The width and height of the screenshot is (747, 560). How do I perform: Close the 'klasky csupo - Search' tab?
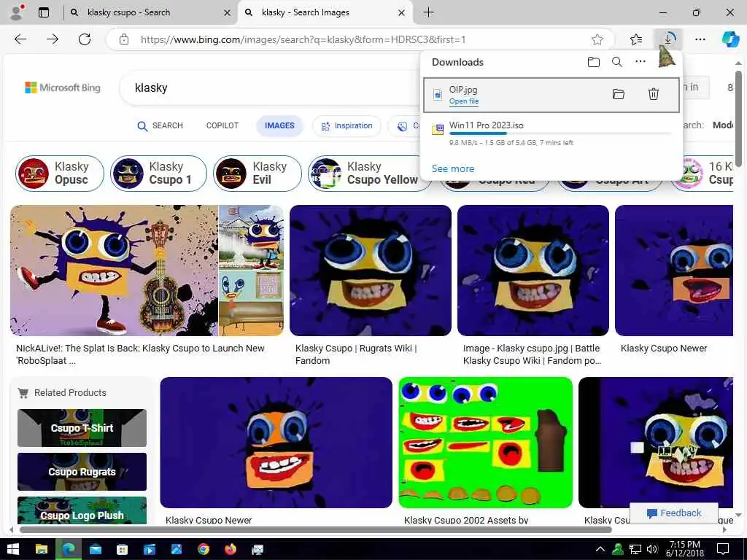(x=228, y=13)
